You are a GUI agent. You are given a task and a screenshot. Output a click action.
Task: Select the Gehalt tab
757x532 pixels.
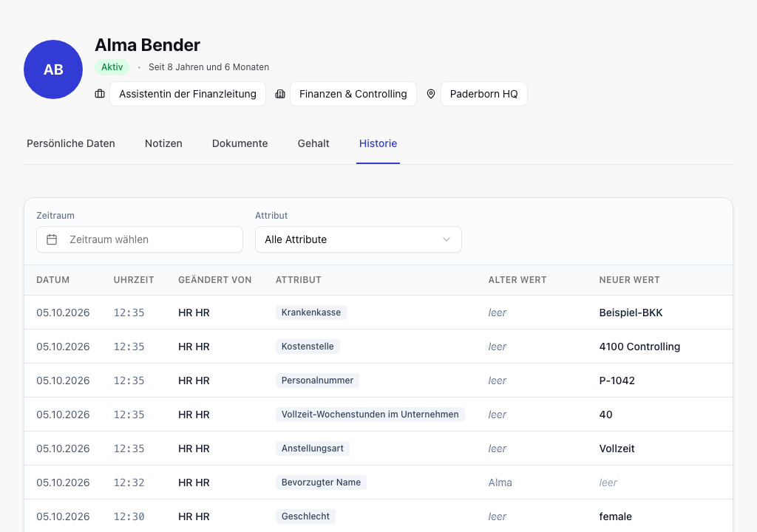(313, 143)
